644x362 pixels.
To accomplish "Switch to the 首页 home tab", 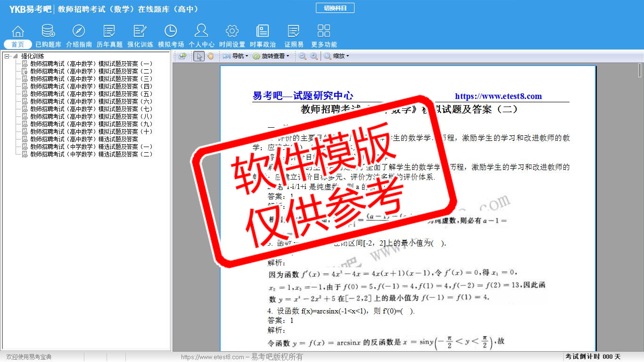I will [x=18, y=44].
